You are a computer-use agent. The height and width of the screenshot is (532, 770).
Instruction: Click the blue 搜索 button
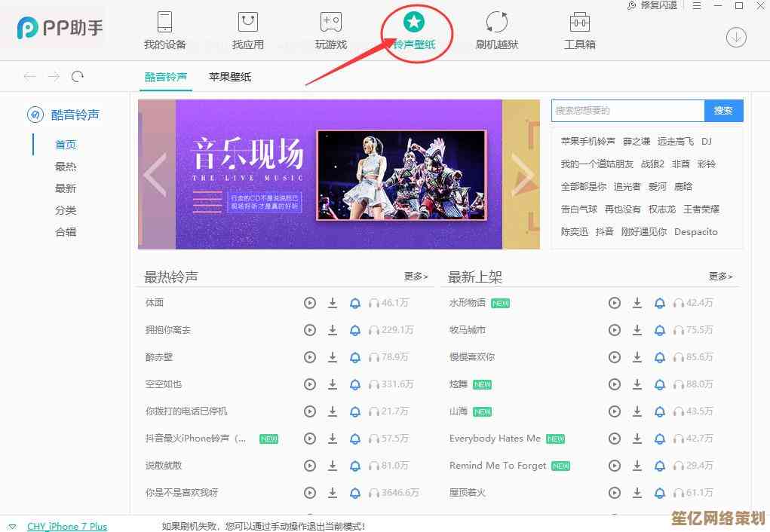tap(723, 111)
